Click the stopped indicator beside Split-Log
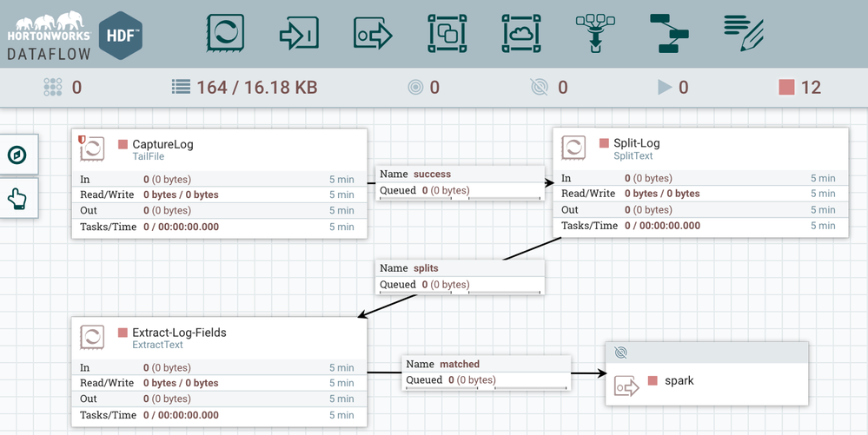The image size is (868, 435). click(604, 143)
